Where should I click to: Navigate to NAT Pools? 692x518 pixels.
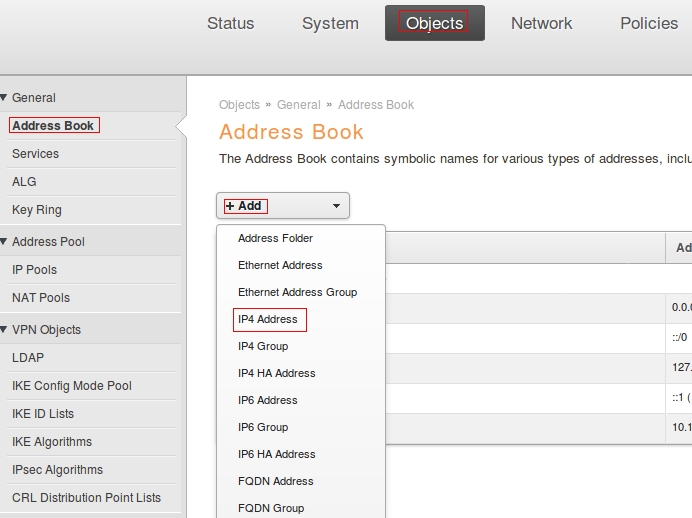click(41, 298)
